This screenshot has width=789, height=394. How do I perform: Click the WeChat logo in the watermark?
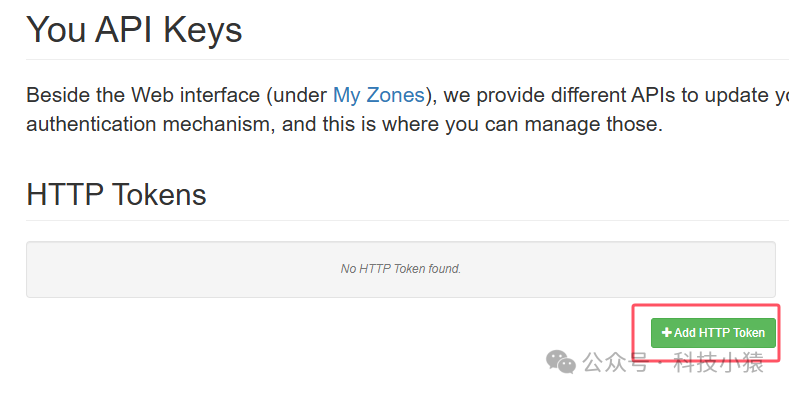click(x=561, y=362)
